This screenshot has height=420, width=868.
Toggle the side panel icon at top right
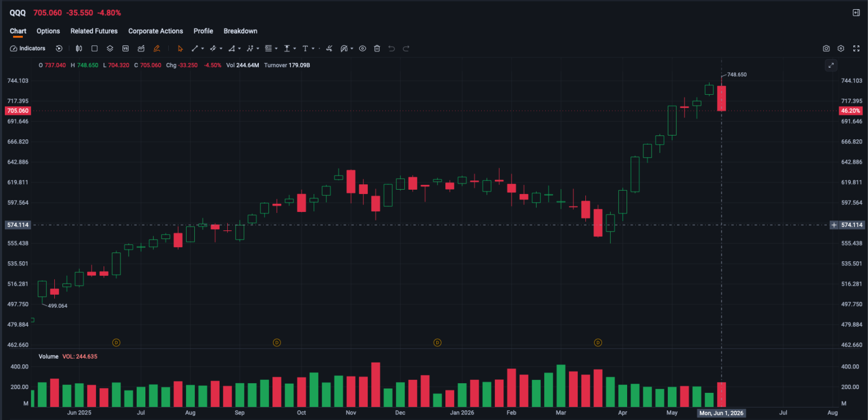(x=856, y=12)
